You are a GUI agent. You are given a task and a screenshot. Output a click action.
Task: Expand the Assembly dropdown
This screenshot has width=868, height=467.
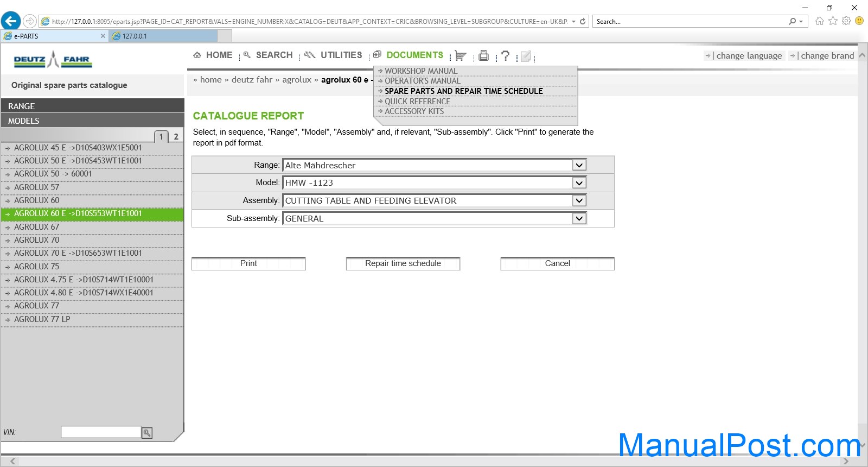[x=579, y=201]
